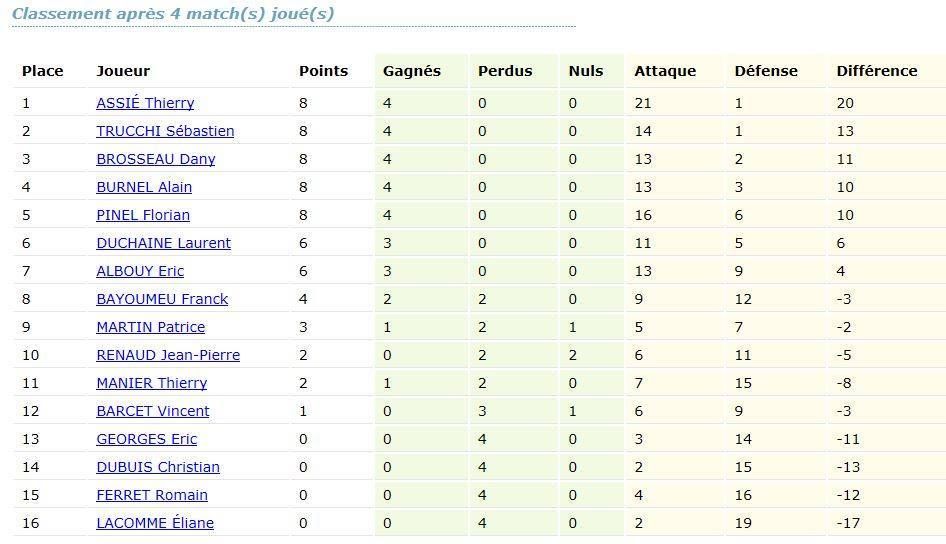The width and height of the screenshot is (946, 544).
Task: Click LACOMME Éliane name link
Action: pos(155,523)
